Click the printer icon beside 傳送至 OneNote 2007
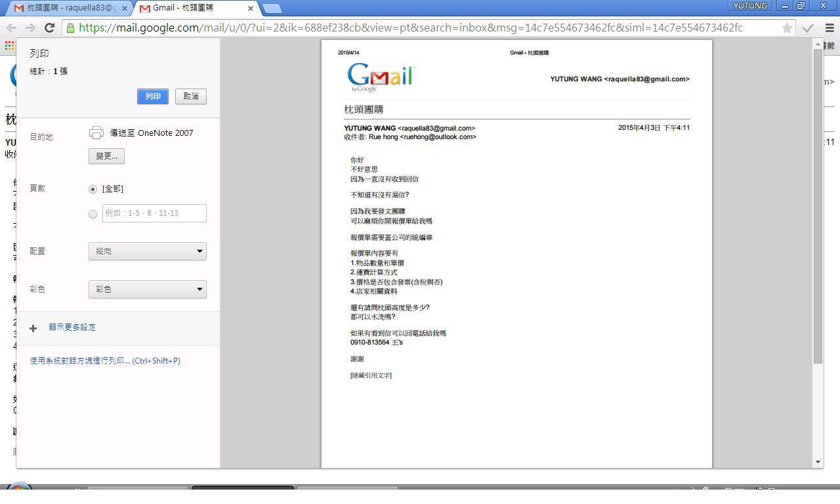The image size is (840, 504). point(96,133)
